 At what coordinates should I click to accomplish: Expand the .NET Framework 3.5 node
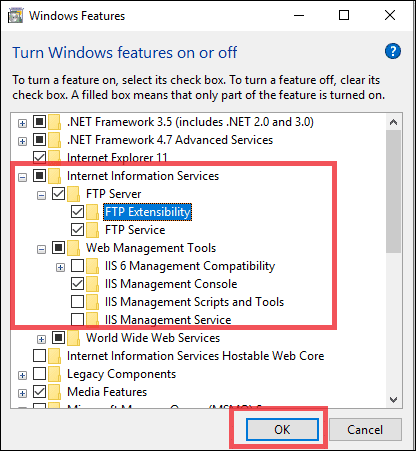point(22,124)
